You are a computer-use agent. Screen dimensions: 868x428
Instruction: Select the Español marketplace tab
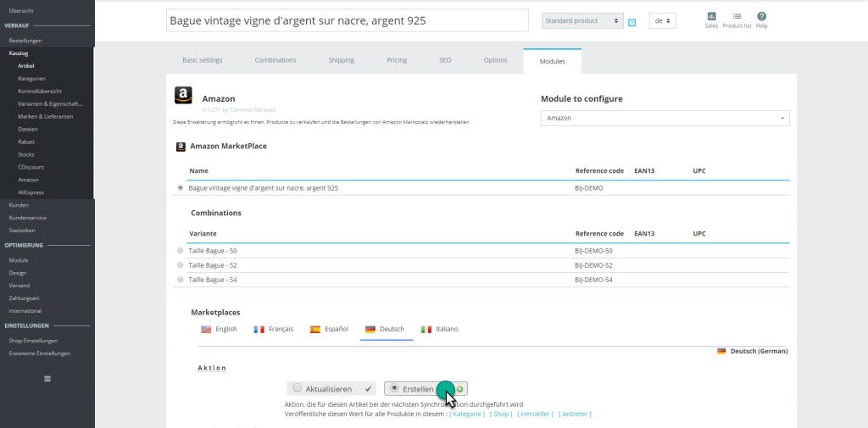[330, 330]
